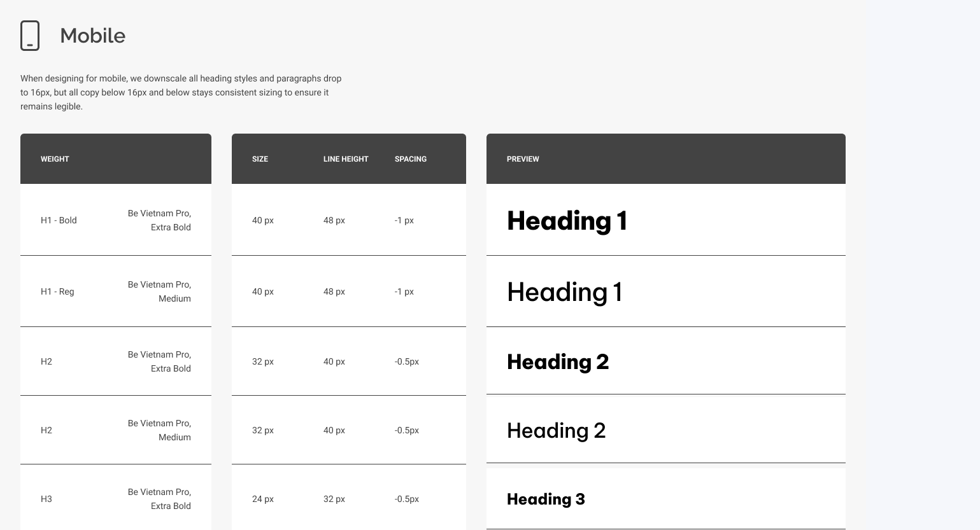Select the "H1 - Reg" row label
The image size is (980, 530).
[x=57, y=291]
